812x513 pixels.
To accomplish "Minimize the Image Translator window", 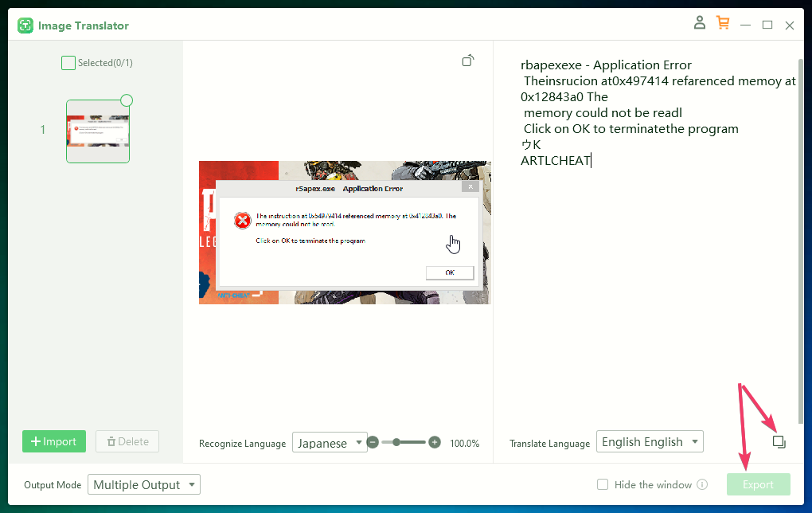I will coord(745,25).
